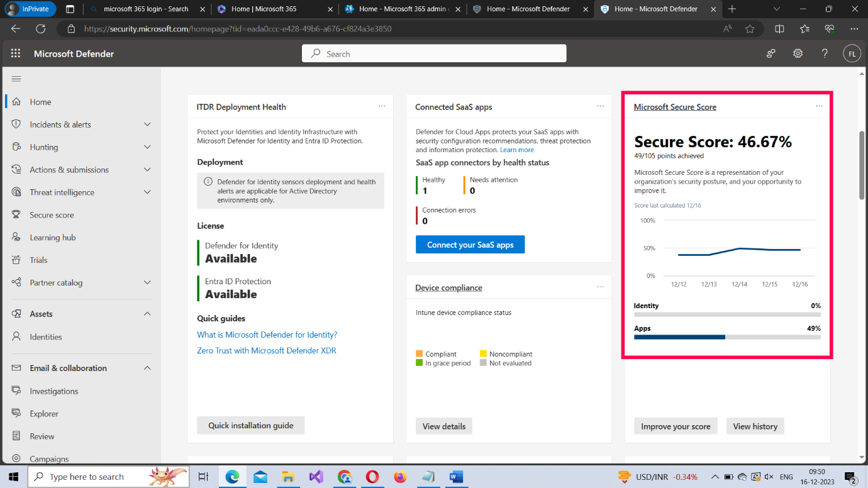Viewport: 868px width, 488px height.
Task: Click the Assets section icon
Action: [x=16, y=314]
